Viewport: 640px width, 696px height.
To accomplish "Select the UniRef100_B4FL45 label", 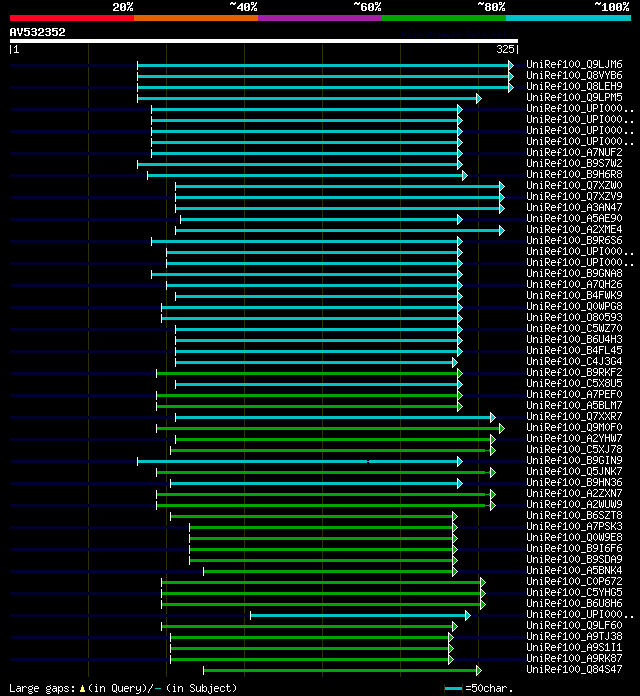I will pos(574,350).
